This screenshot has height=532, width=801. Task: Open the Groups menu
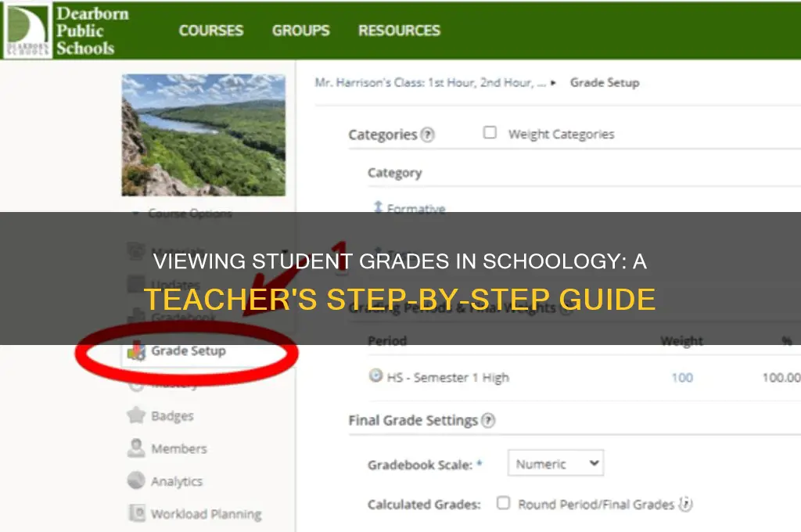click(301, 31)
